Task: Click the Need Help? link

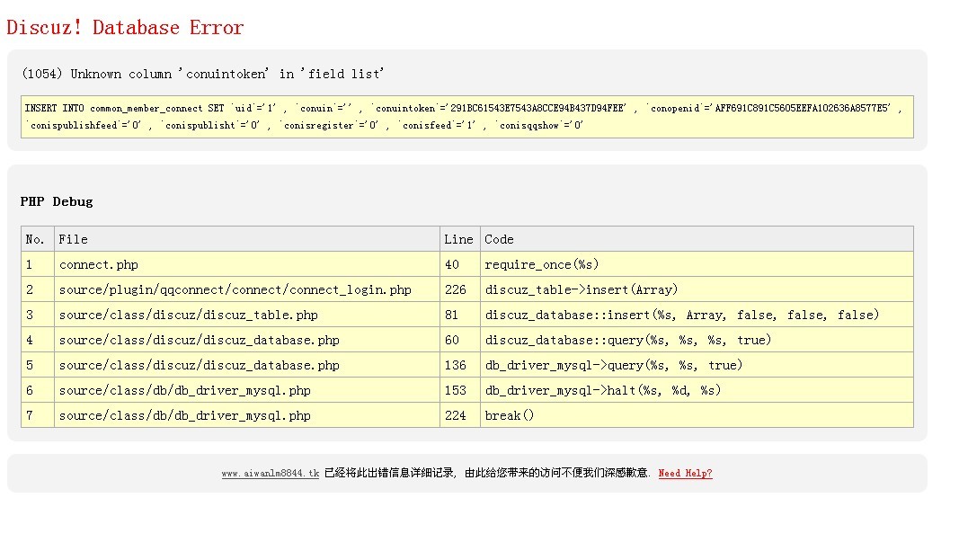Action: tap(685, 473)
